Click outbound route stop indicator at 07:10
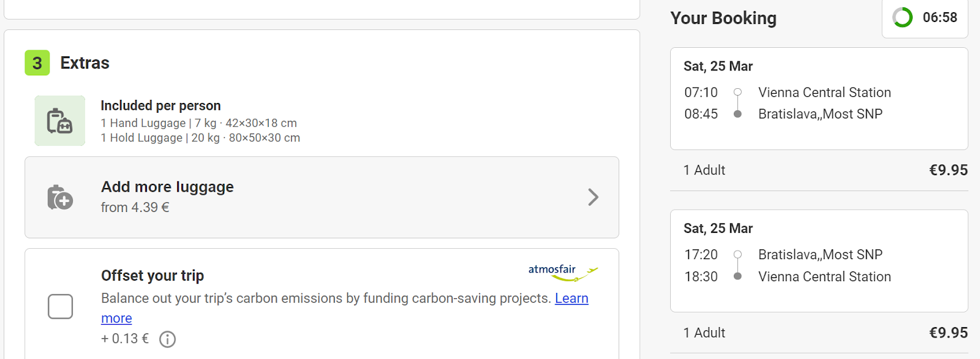This screenshot has width=980, height=359. [737, 92]
